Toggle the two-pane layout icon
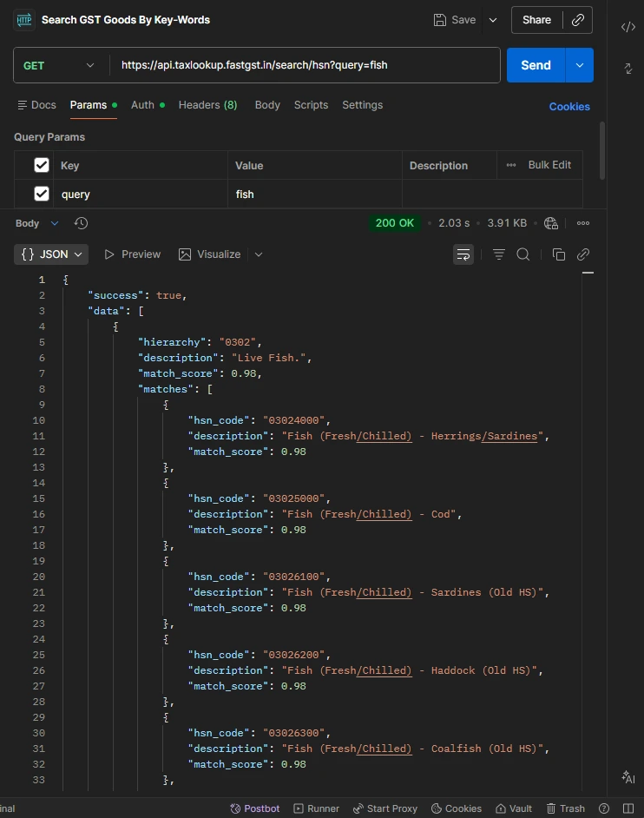The image size is (644, 818). tap(628, 808)
